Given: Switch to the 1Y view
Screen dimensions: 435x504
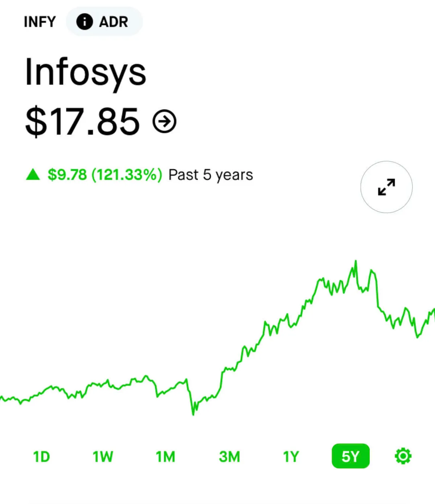Looking at the screenshot, I should click(291, 457).
